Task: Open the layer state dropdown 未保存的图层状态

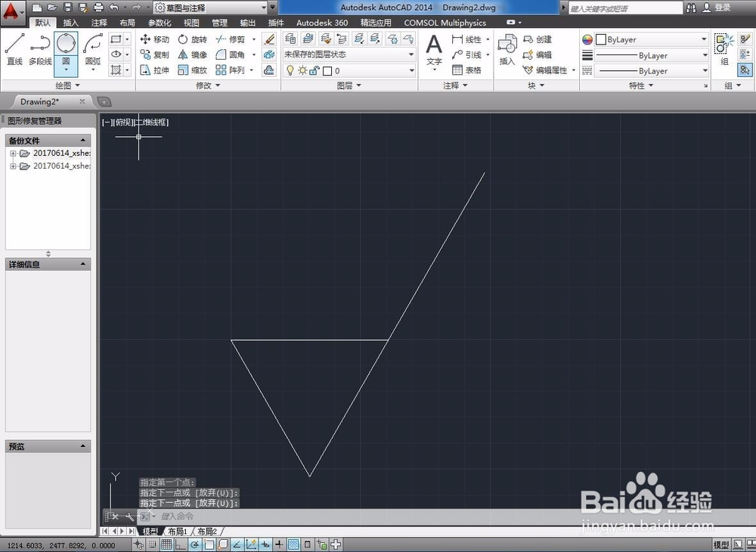Action: point(349,54)
